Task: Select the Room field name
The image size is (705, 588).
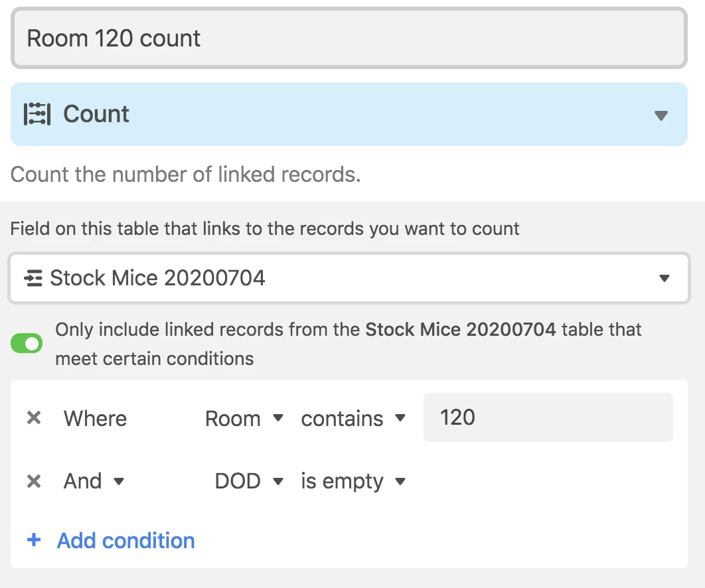Action: tap(233, 418)
